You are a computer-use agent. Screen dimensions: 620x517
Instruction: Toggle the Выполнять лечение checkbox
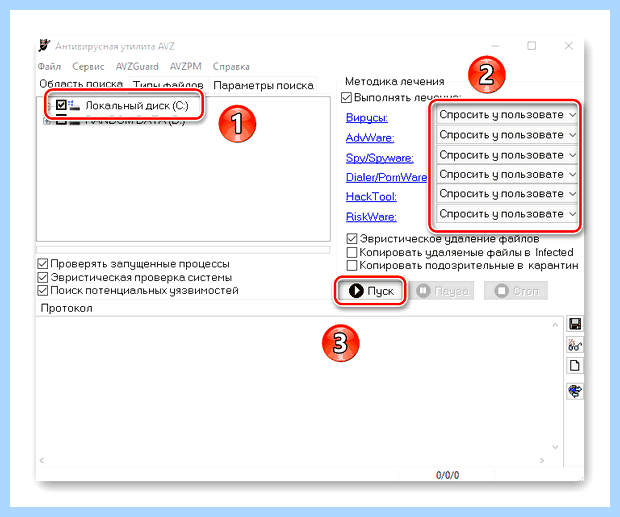[346, 97]
